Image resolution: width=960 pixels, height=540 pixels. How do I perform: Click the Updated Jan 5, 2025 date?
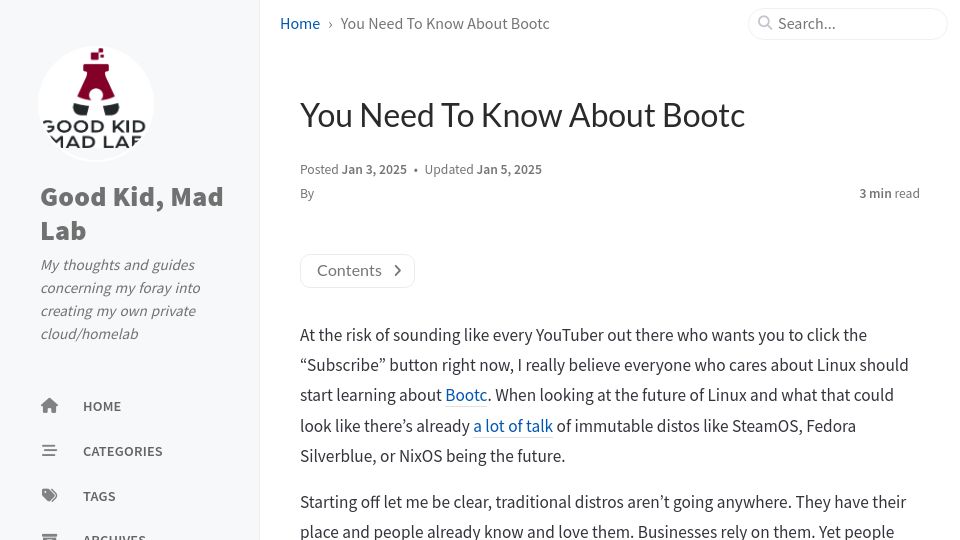(x=509, y=170)
